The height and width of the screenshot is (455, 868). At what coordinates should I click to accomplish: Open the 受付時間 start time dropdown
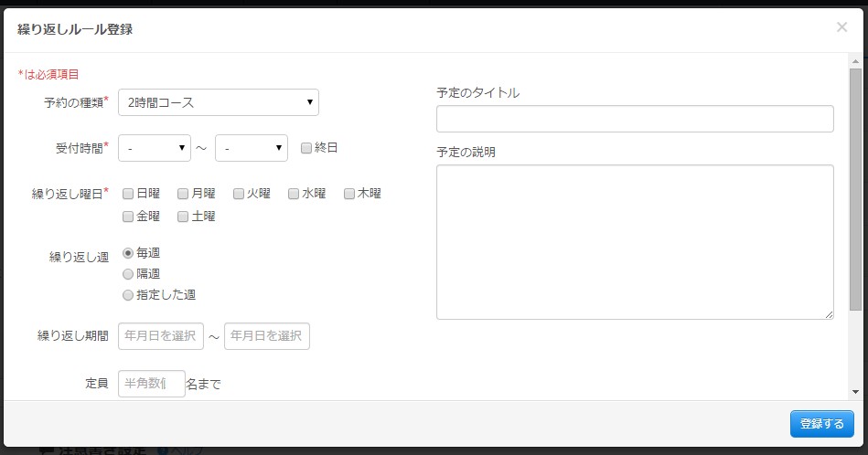pos(155,148)
